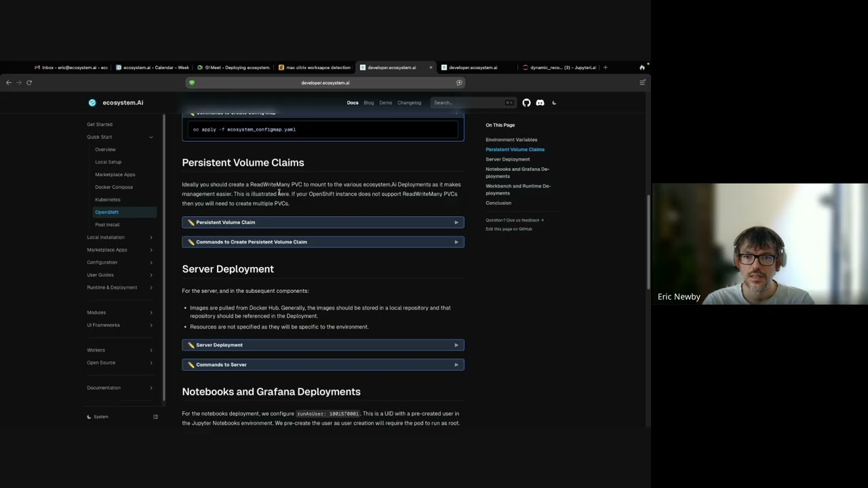Open Overview under Quick Start

point(105,149)
